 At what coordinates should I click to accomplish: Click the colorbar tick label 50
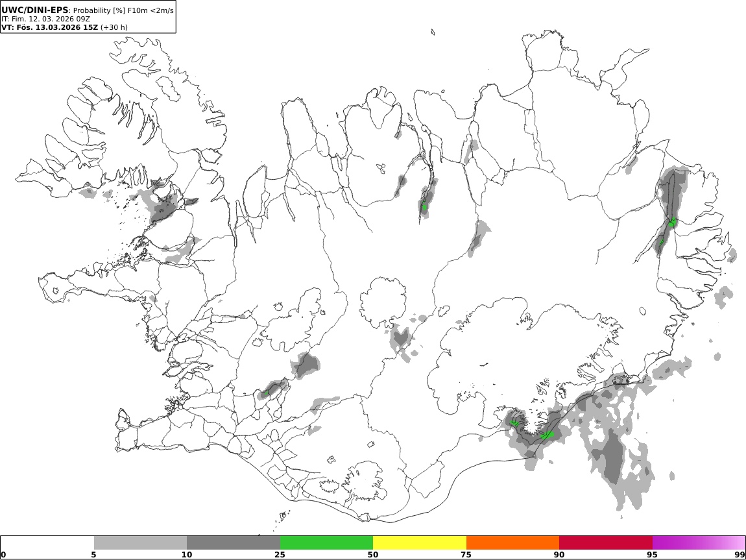[373, 555]
